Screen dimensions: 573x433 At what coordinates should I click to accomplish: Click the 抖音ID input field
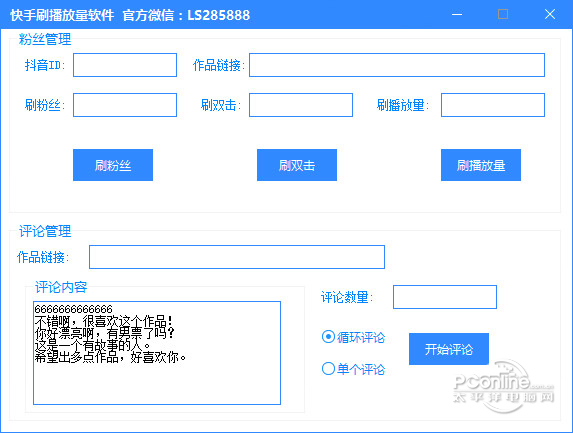[x=125, y=65]
